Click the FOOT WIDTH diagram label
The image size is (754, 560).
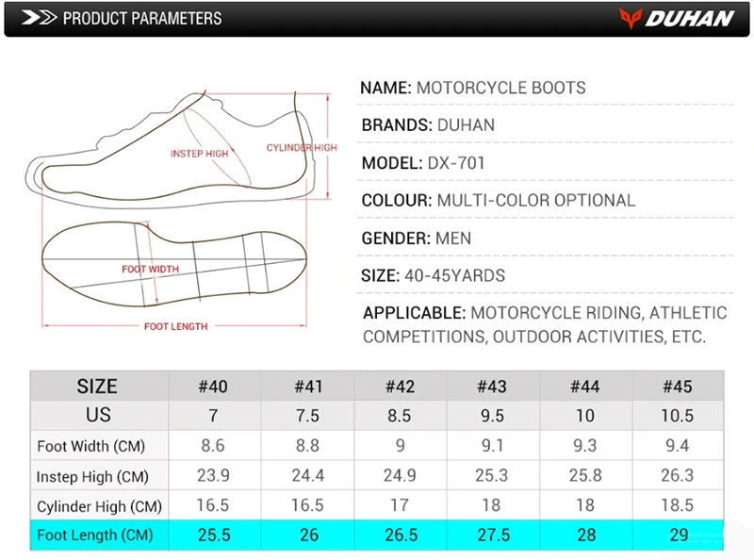click(x=150, y=269)
